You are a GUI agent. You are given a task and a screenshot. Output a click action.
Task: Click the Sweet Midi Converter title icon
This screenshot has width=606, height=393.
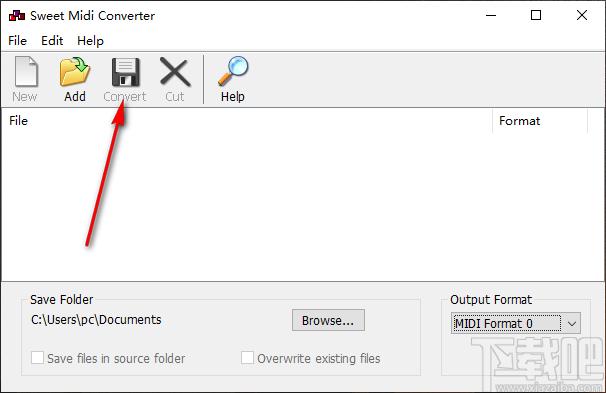point(17,15)
